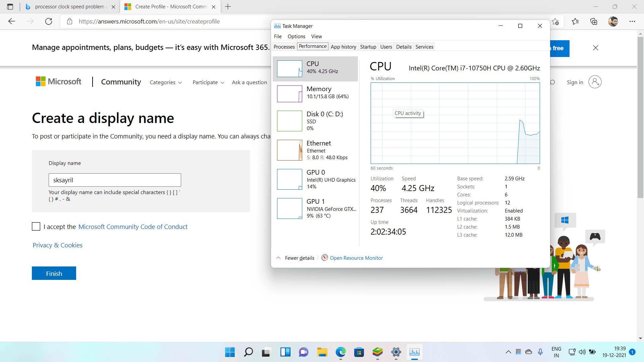The image size is (644, 362).
Task: Expand the Categories dropdown
Action: (x=166, y=82)
